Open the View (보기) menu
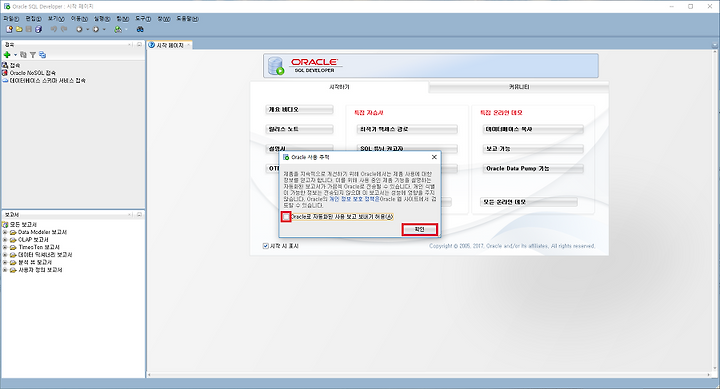 (56, 19)
